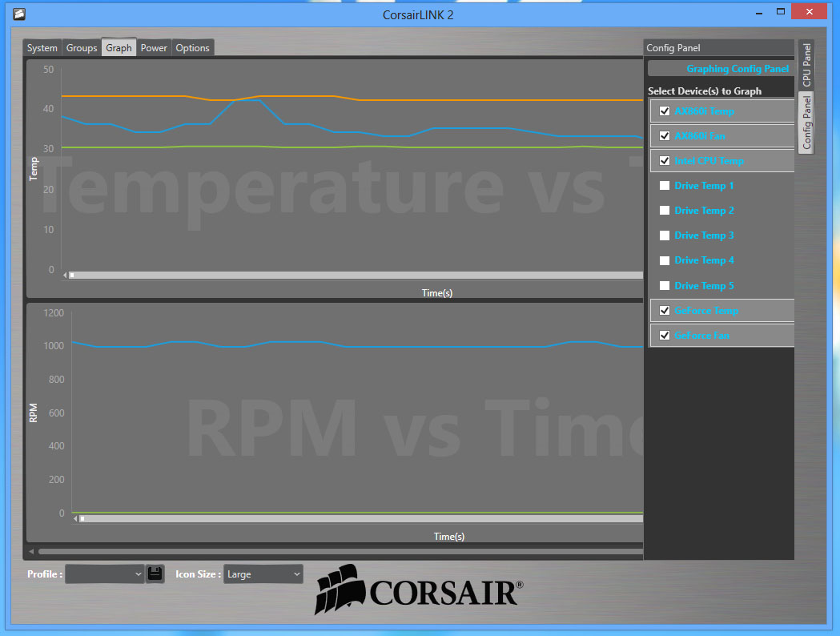840x636 pixels.
Task: Click the AX860i Temp device label
Action: (704, 111)
